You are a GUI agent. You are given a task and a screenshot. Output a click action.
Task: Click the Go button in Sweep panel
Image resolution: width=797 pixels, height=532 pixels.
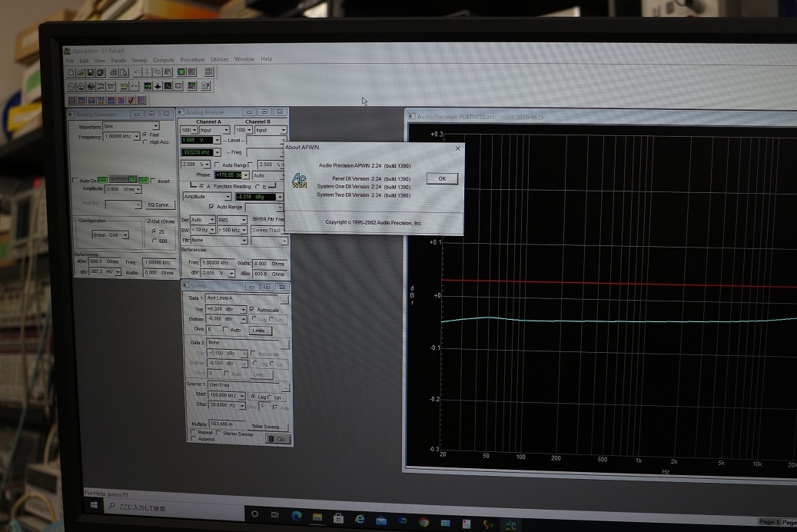pyautogui.click(x=278, y=439)
